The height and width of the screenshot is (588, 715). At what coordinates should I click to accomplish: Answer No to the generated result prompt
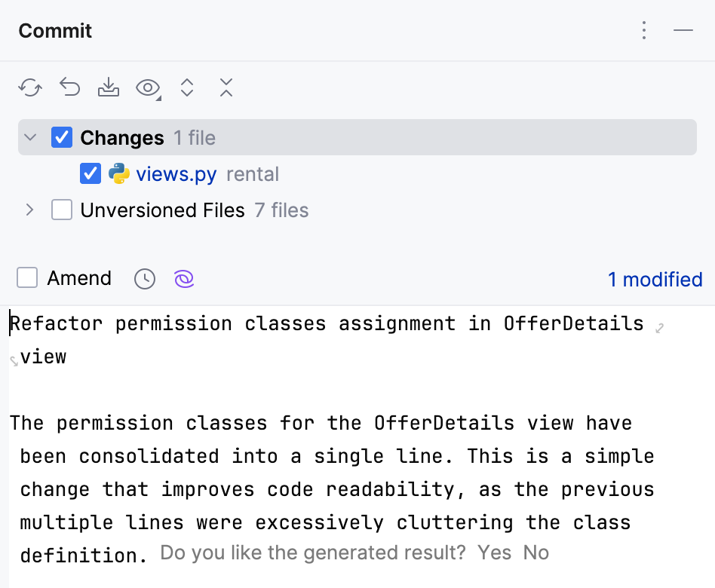(535, 553)
